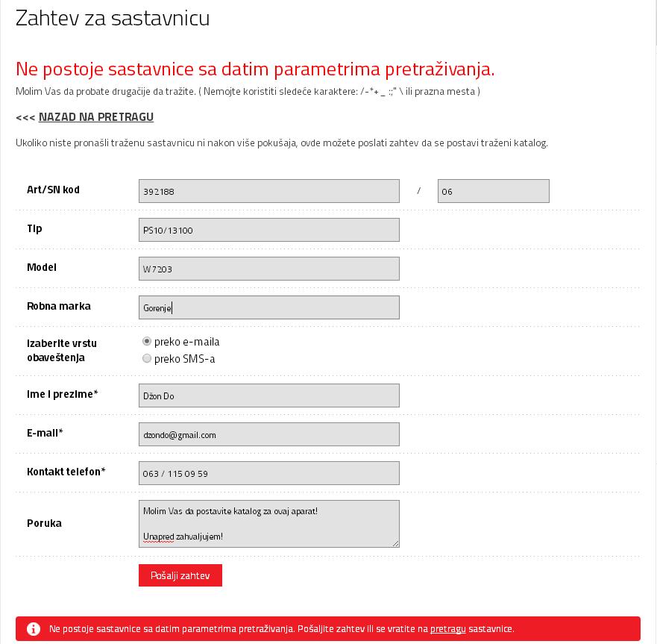Click the 'Kontakt telefon*' field label
The width and height of the screenshot is (657, 644).
(66, 472)
